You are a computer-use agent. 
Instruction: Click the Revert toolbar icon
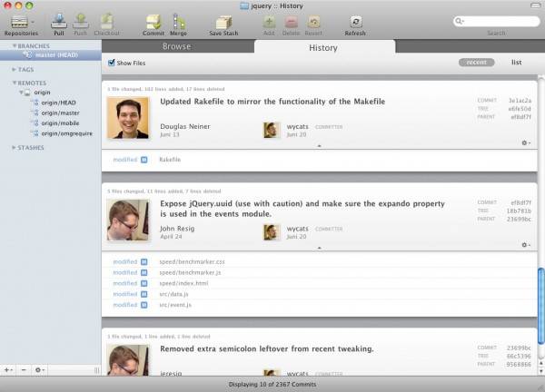tap(313, 22)
